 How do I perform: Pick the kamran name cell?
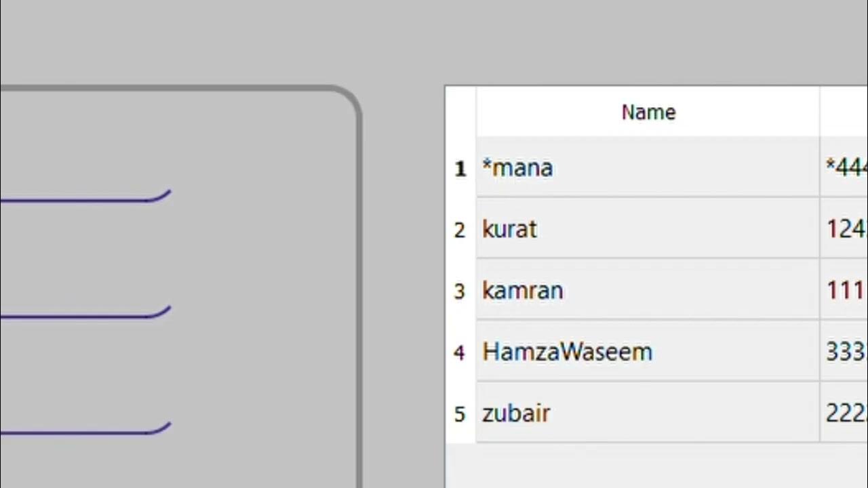click(648, 291)
